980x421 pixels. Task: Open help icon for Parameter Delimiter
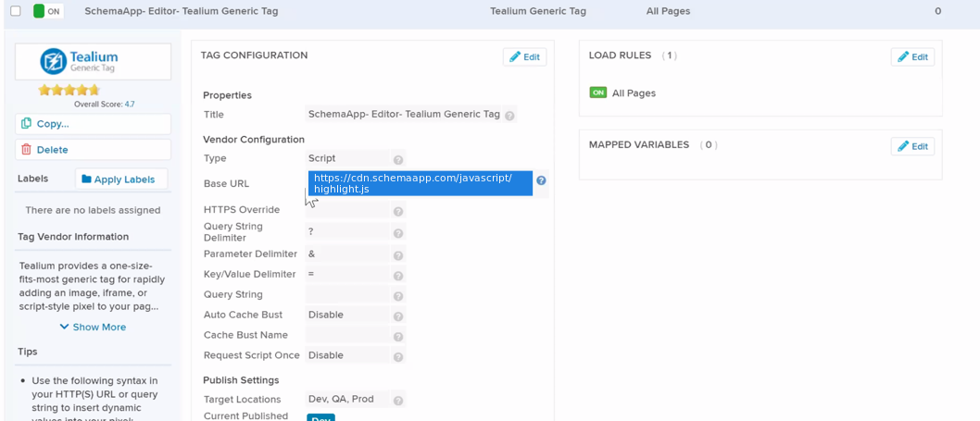[x=398, y=255]
